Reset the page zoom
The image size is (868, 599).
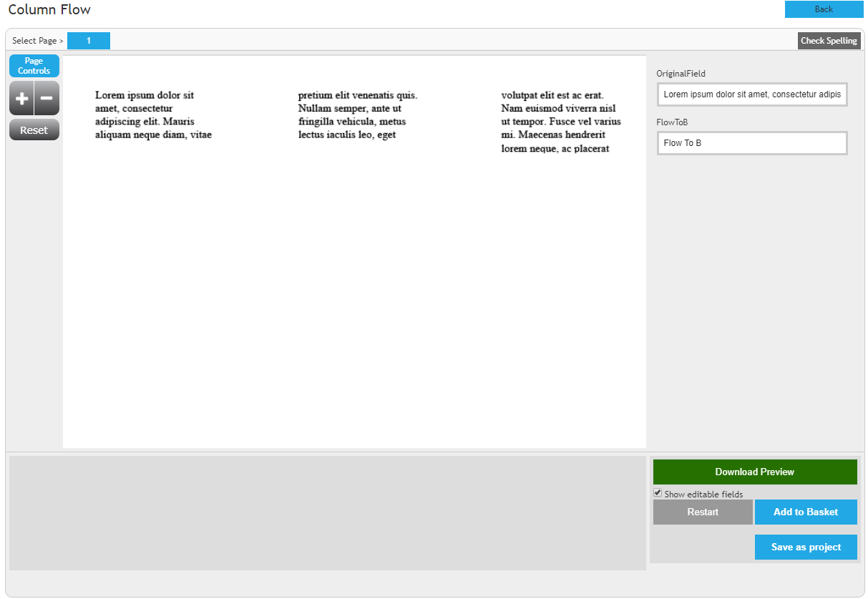[34, 130]
